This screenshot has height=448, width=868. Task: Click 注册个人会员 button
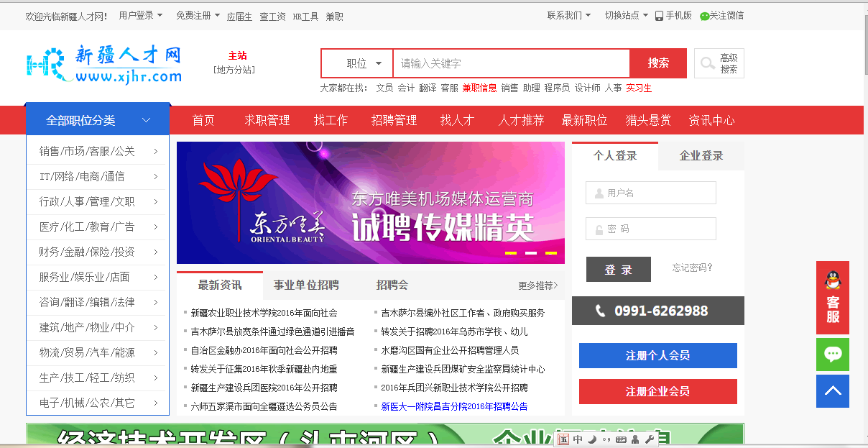658,355
